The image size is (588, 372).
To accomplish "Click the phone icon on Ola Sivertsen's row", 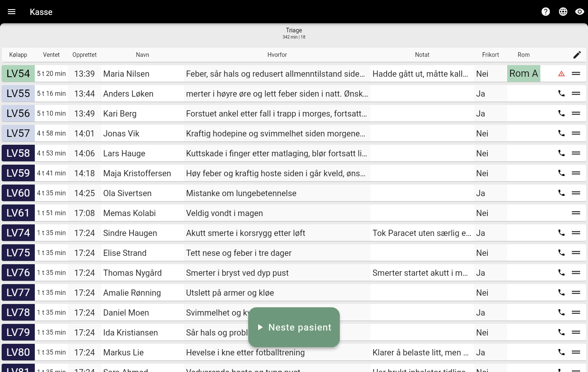I will coord(561,193).
